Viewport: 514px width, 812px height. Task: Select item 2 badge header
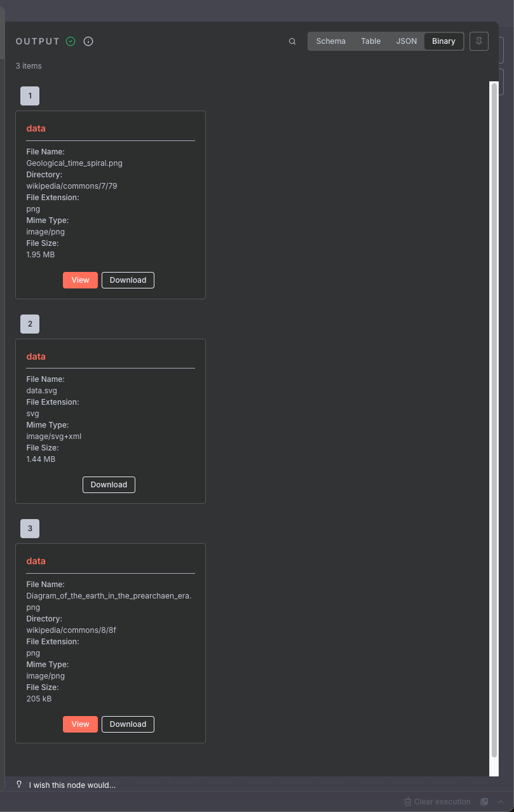(29, 323)
